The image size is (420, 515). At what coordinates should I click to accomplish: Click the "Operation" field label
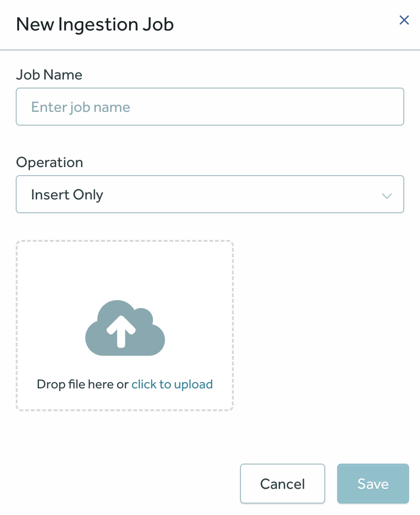(x=50, y=162)
